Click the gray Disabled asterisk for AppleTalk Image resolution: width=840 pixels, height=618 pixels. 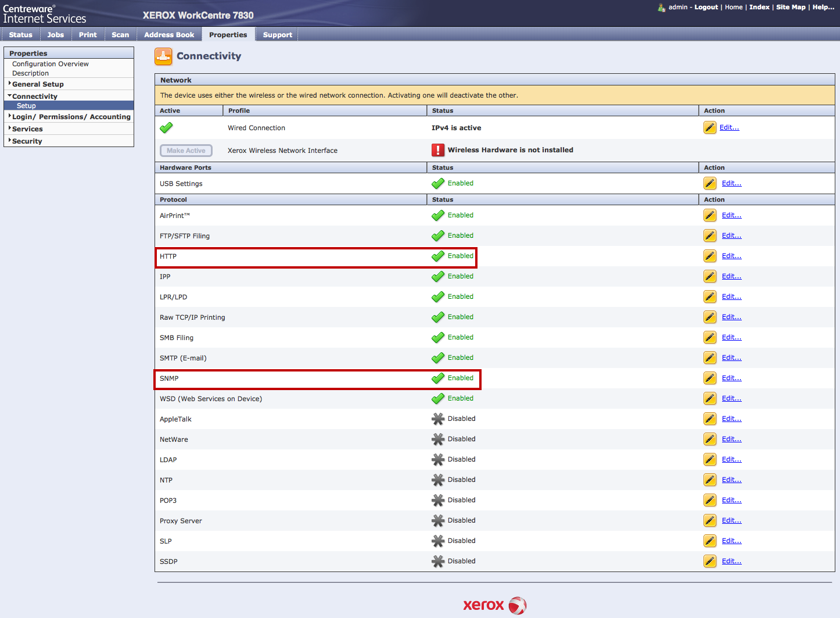coord(438,419)
